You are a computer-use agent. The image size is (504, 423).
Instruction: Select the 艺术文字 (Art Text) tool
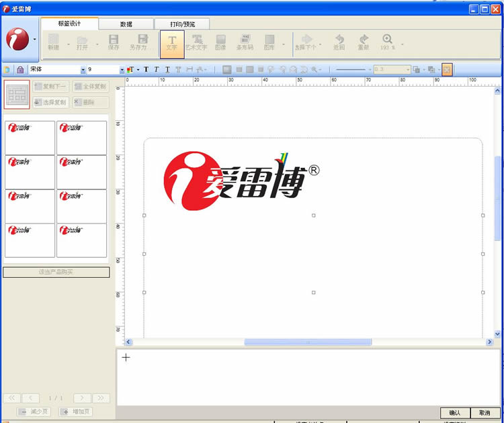click(196, 42)
